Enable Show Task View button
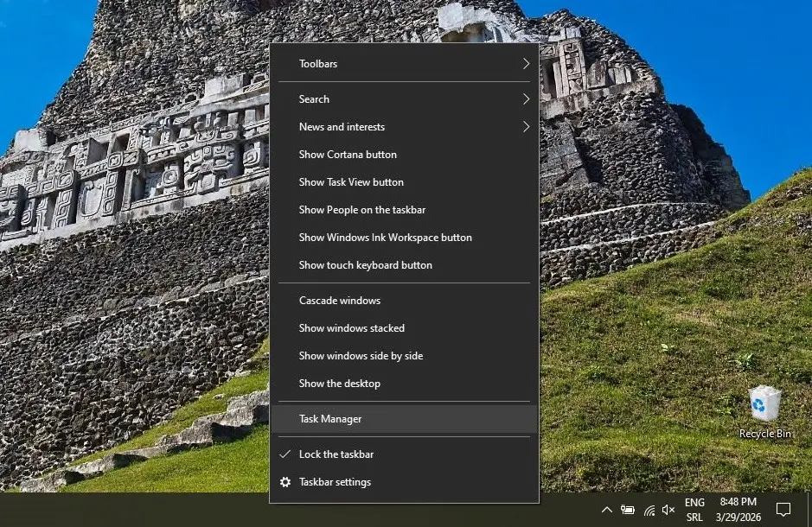The width and height of the screenshot is (812, 527). tap(350, 181)
